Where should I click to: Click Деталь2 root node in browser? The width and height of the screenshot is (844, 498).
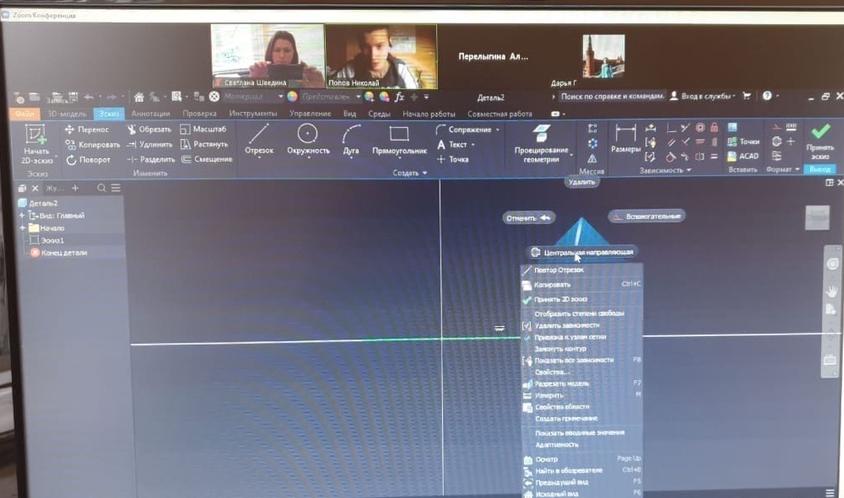coord(38,203)
